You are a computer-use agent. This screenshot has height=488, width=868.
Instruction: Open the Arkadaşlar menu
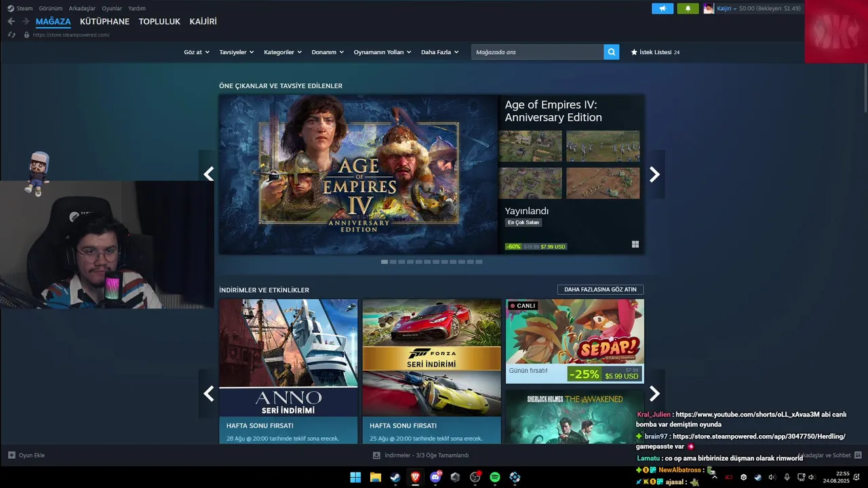(x=82, y=9)
